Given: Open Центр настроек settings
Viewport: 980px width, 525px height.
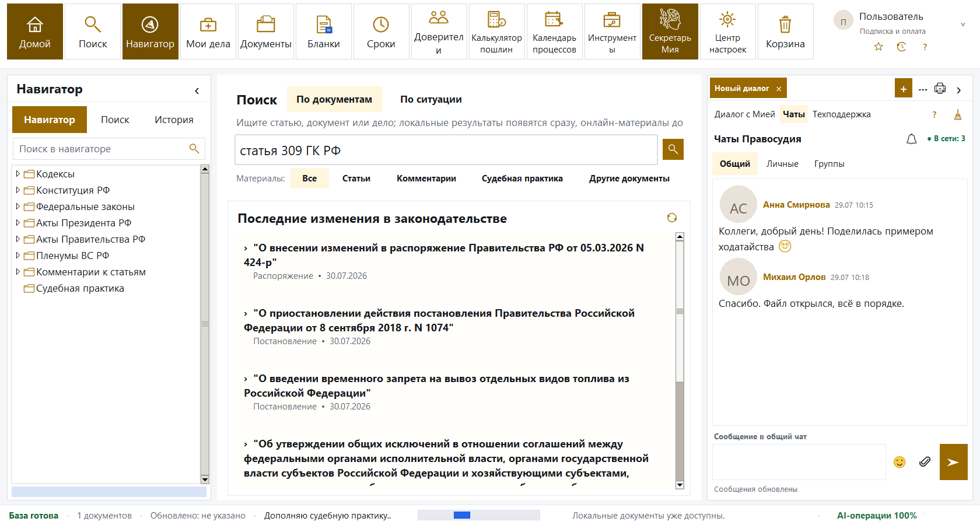Looking at the screenshot, I should tap(727, 32).
